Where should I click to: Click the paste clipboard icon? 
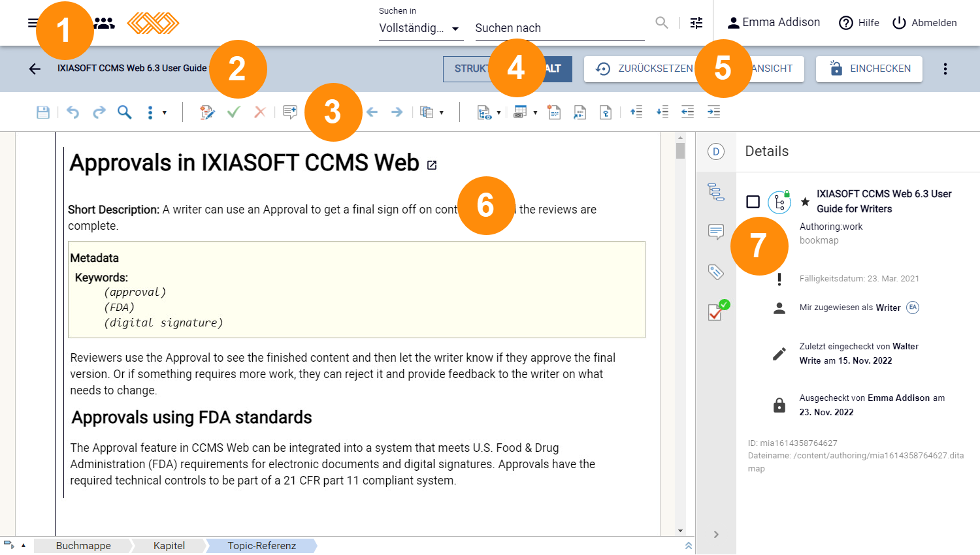(427, 112)
